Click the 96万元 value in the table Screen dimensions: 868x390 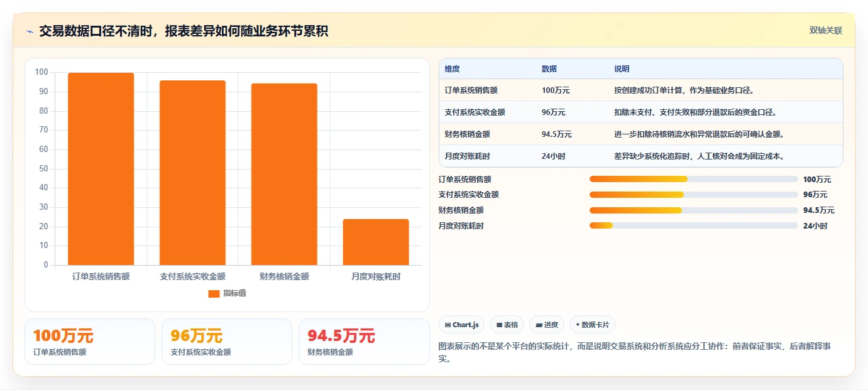(553, 112)
